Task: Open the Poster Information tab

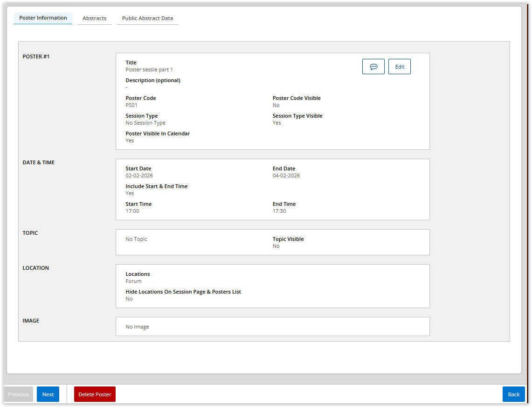Action: tap(43, 18)
